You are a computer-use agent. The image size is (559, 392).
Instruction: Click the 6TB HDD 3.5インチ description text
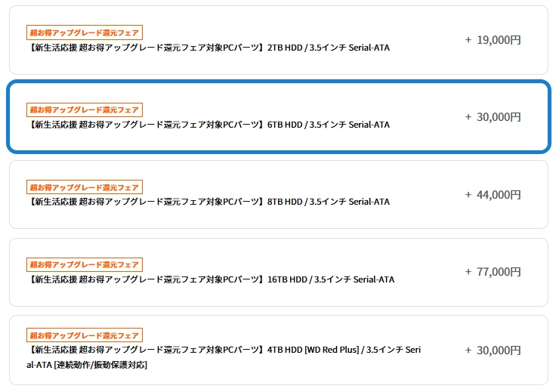[x=209, y=125]
